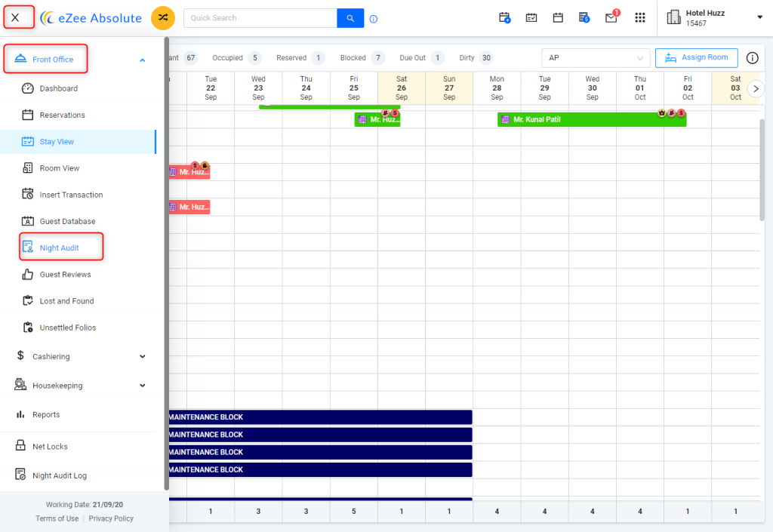Focus the Quick Search field

click(x=260, y=18)
